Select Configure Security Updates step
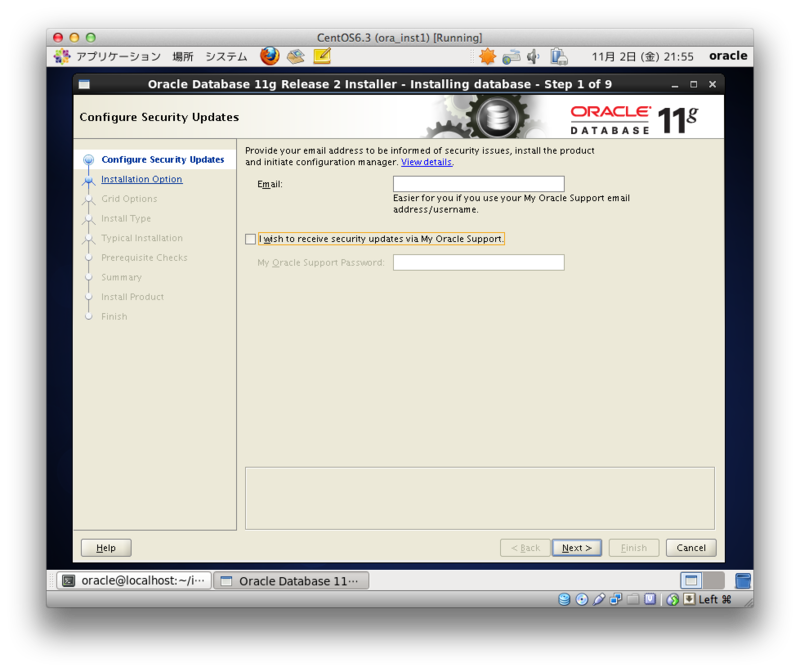800x672 pixels. click(163, 159)
